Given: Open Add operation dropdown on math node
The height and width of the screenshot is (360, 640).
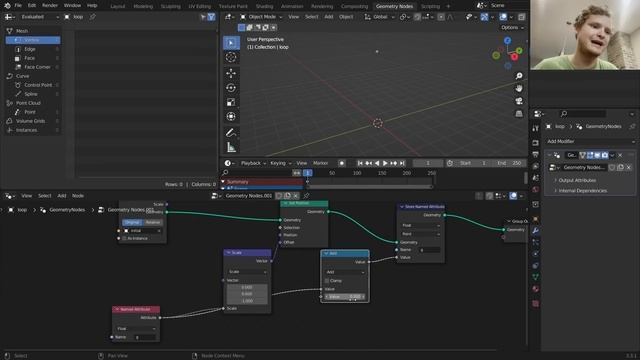Looking at the screenshot, I should 345,272.
